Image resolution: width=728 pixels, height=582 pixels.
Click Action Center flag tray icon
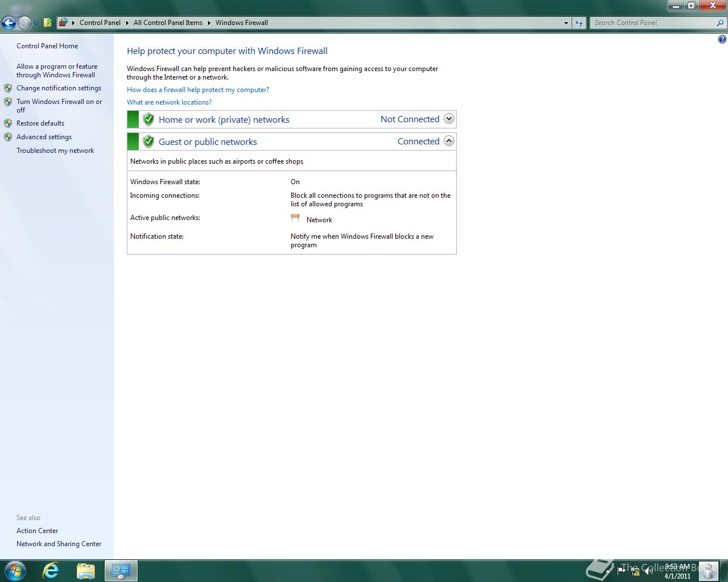pos(622,571)
